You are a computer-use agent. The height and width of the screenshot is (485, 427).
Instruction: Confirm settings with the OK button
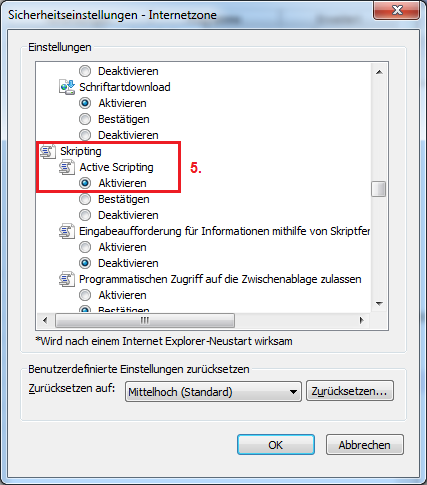pyautogui.click(x=276, y=445)
